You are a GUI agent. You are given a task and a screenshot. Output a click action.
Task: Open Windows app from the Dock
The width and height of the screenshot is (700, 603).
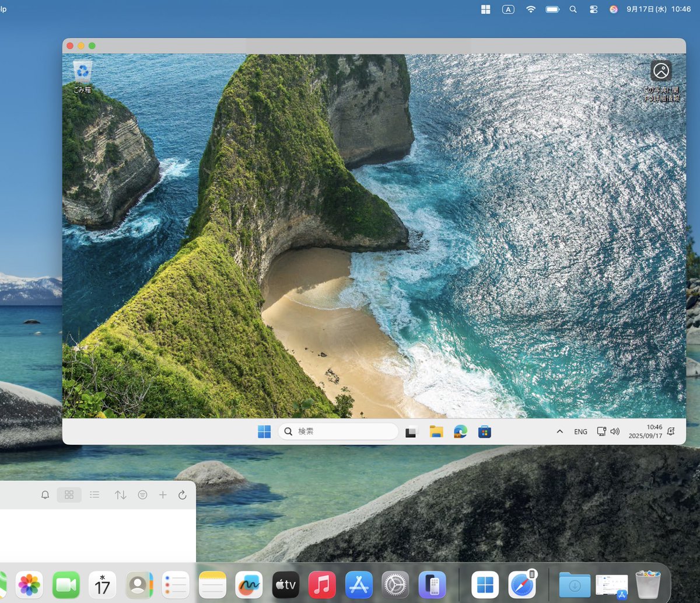485,584
